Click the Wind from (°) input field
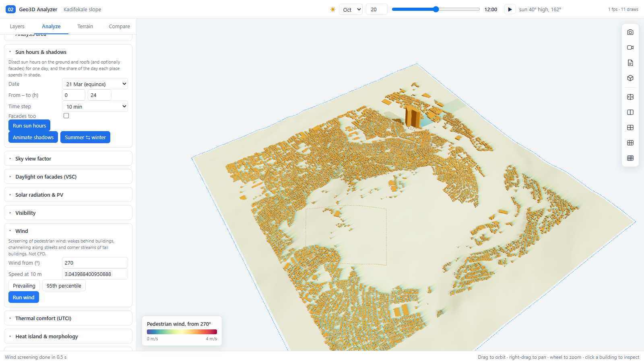The height and width of the screenshot is (362, 644). (x=95, y=263)
